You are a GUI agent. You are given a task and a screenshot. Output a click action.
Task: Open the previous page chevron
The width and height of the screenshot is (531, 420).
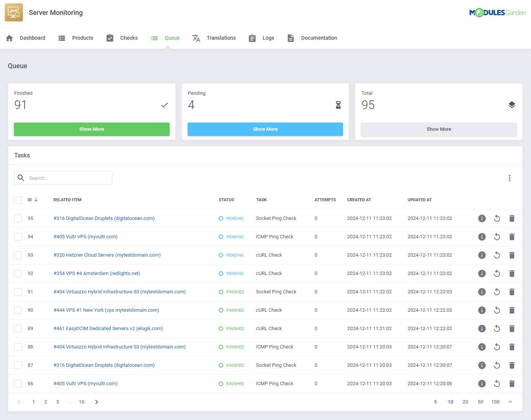click(19, 402)
